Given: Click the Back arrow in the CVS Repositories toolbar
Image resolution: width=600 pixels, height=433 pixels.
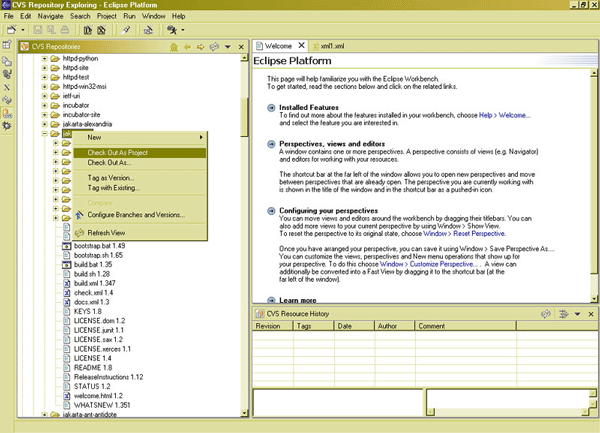Looking at the screenshot, I should [x=187, y=47].
